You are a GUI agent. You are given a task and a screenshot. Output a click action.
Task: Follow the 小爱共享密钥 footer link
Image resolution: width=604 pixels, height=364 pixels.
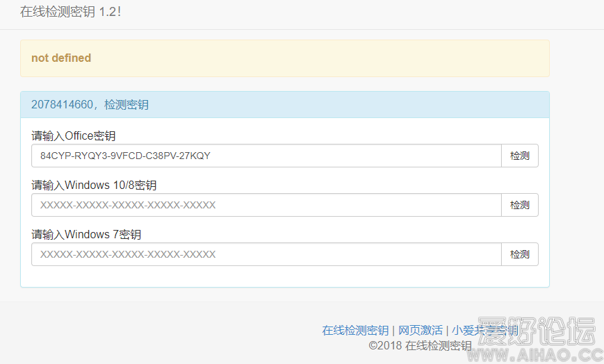tap(484, 330)
